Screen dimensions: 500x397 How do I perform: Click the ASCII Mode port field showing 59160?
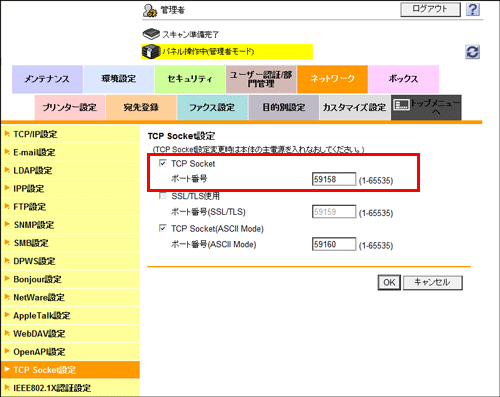click(x=334, y=244)
